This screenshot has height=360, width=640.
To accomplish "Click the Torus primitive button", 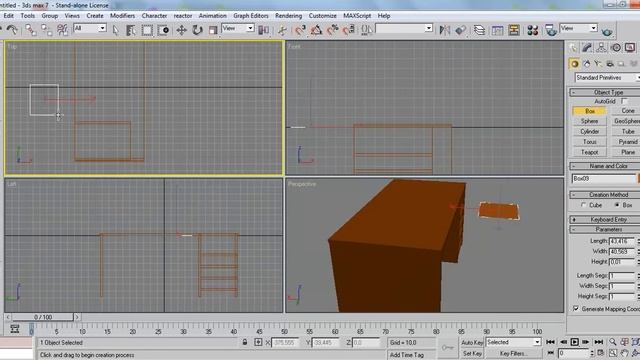I will tap(589, 142).
